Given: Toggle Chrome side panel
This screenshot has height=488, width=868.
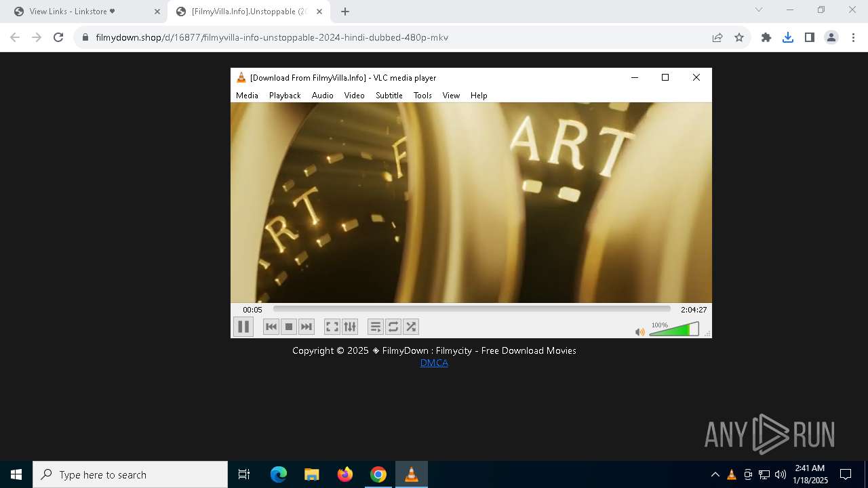Looking at the screenshot, I should pyautogui.click(x=810, y=37).
